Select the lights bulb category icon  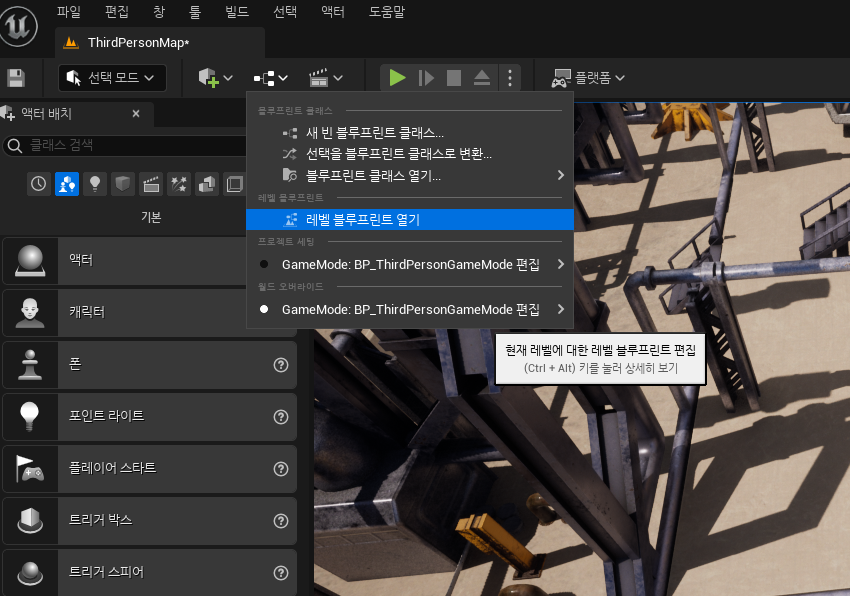pos(95,184)
